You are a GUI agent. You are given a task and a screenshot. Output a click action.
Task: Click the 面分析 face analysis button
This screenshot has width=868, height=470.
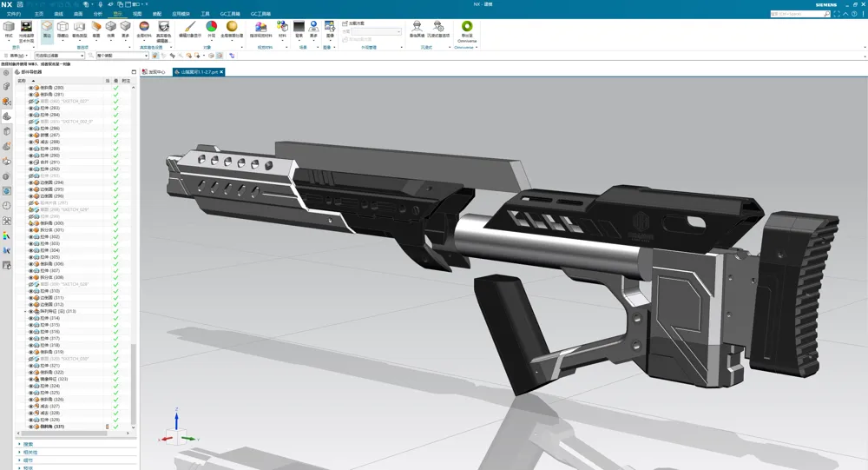(96, 30)
